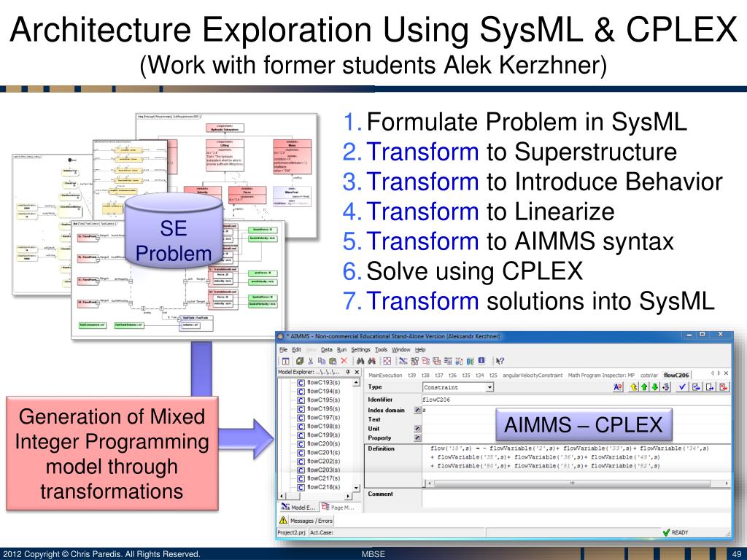747x560 pixels.
Task: Switch to Model Explorer bottom tab
Action: point(298,507)
